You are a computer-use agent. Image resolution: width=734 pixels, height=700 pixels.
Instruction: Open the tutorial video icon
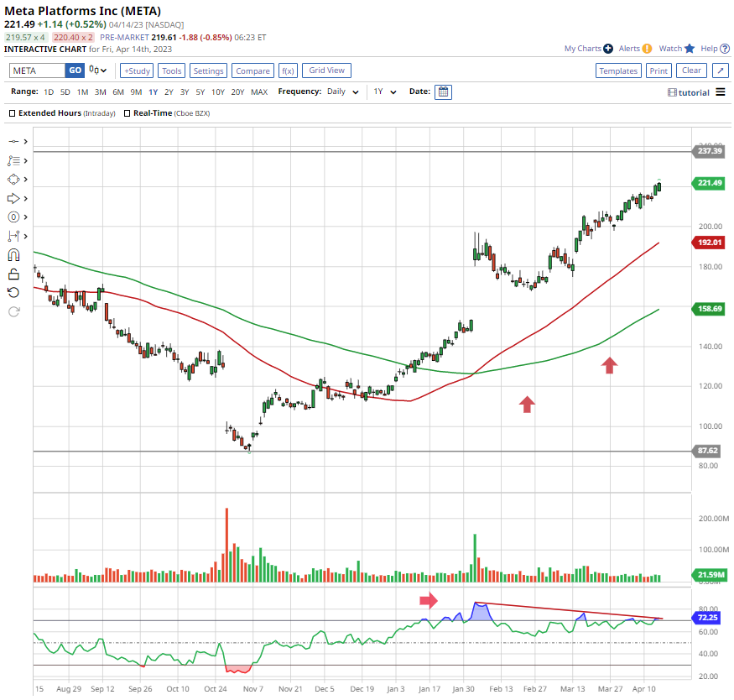tap(672, 92)
